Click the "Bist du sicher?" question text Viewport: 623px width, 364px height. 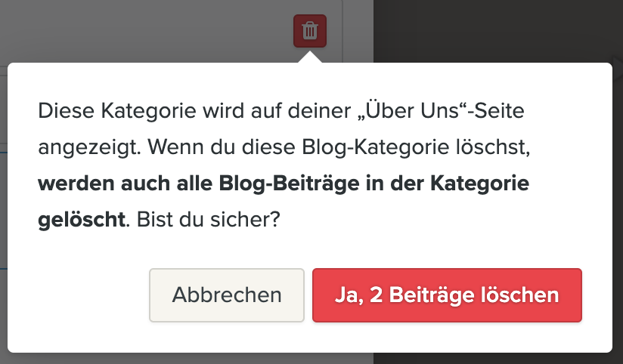pos(206,221)
